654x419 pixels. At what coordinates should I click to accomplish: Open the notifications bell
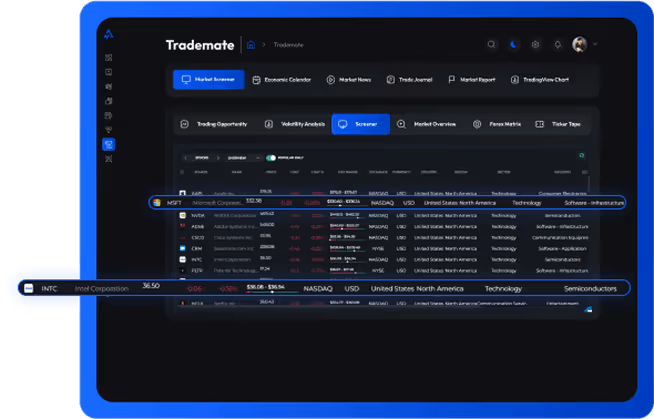click(x=557, y=45)
